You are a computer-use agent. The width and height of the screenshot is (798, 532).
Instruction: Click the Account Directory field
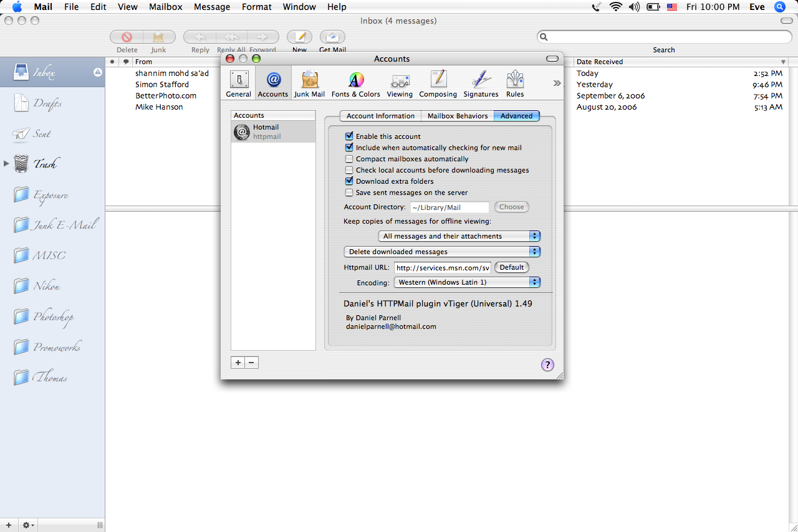pyautogui.click(x=449, y=207)
